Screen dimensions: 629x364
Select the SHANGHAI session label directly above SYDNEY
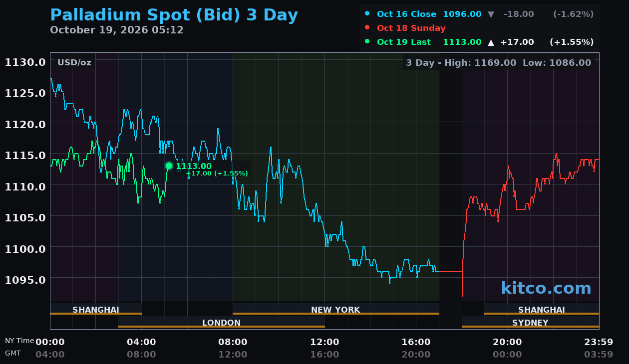(x=542, y=310)
